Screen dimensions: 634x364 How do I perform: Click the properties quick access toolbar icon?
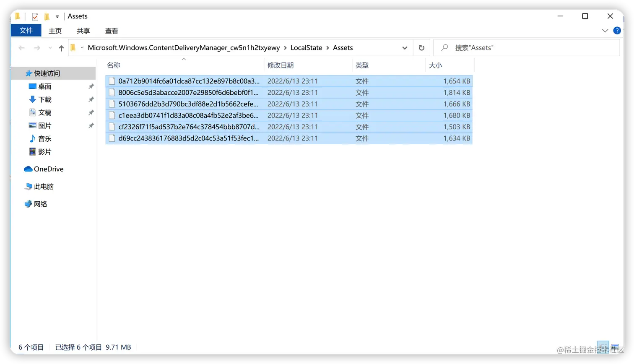click(35, 17)
